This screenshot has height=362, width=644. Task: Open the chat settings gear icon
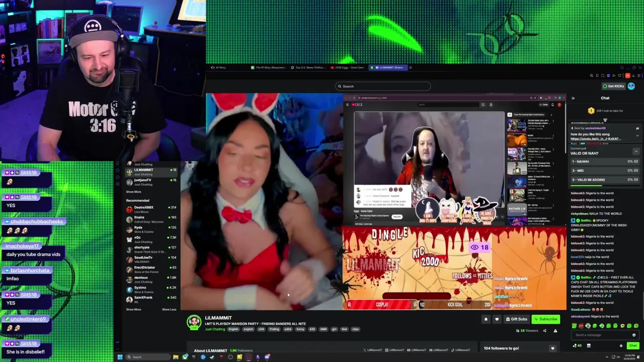coord(621,346)
